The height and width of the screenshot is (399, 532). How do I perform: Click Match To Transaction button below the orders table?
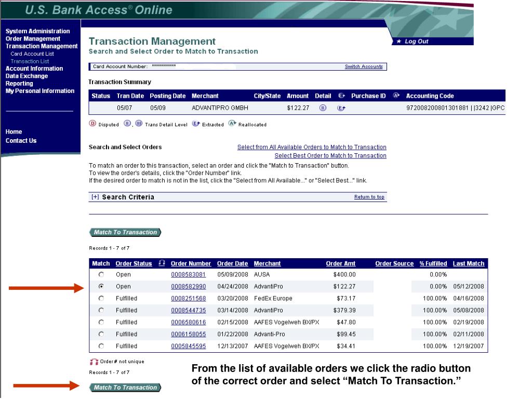[125, 387]
